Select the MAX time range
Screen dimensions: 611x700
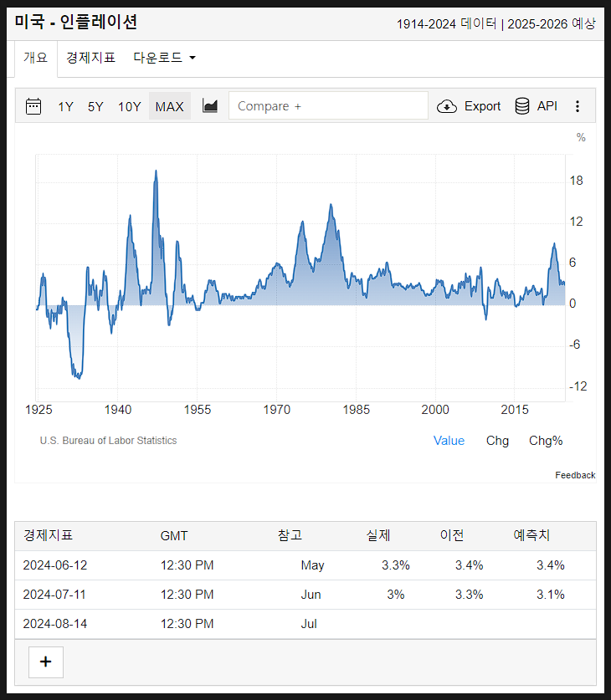(x=170, y=107)
